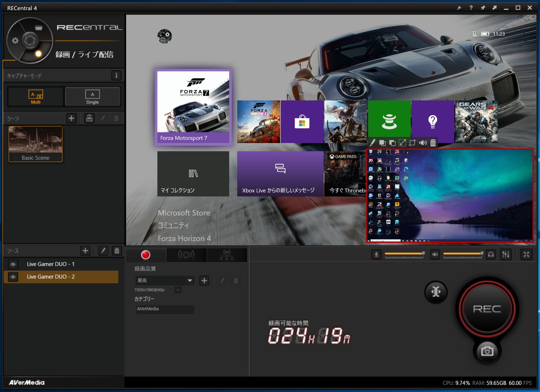Edit the recording quality profile with the pencil
Viewport: 540px width, 392px height.
click(222, 280)
